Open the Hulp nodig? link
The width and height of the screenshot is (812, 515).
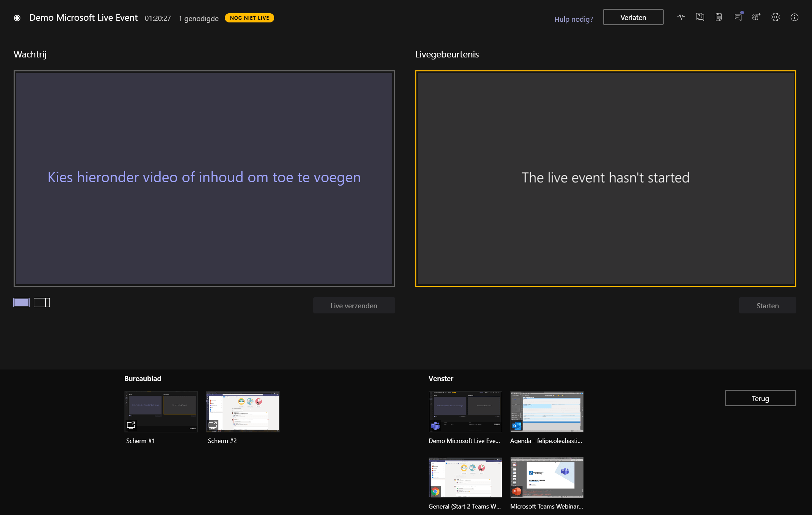point(574,19)
